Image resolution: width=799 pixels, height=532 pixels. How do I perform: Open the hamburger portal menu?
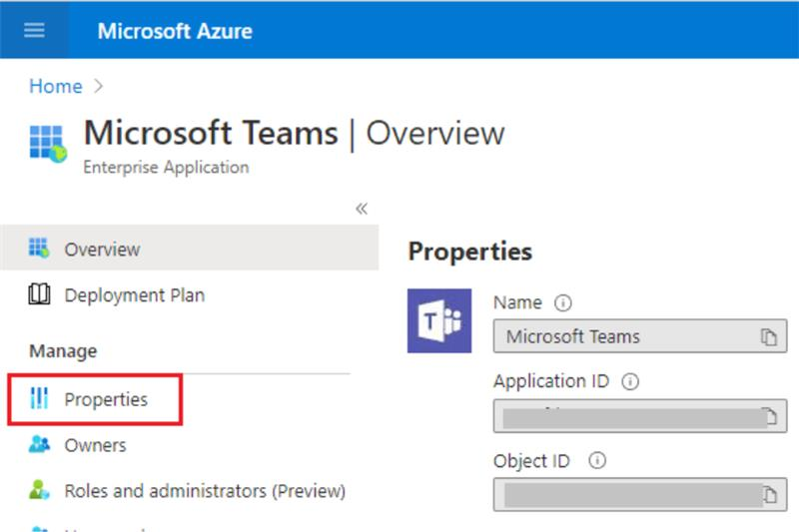[34, 31]
